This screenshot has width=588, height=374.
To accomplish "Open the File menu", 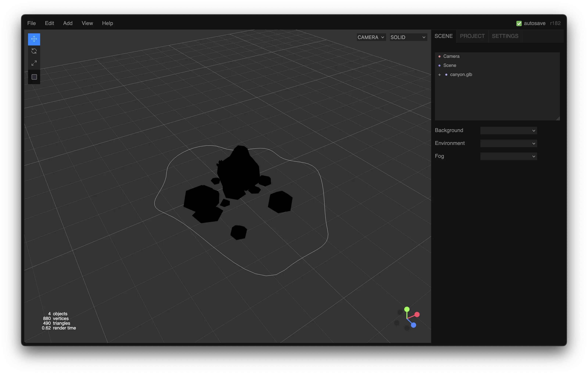I will tap(31, 23).
